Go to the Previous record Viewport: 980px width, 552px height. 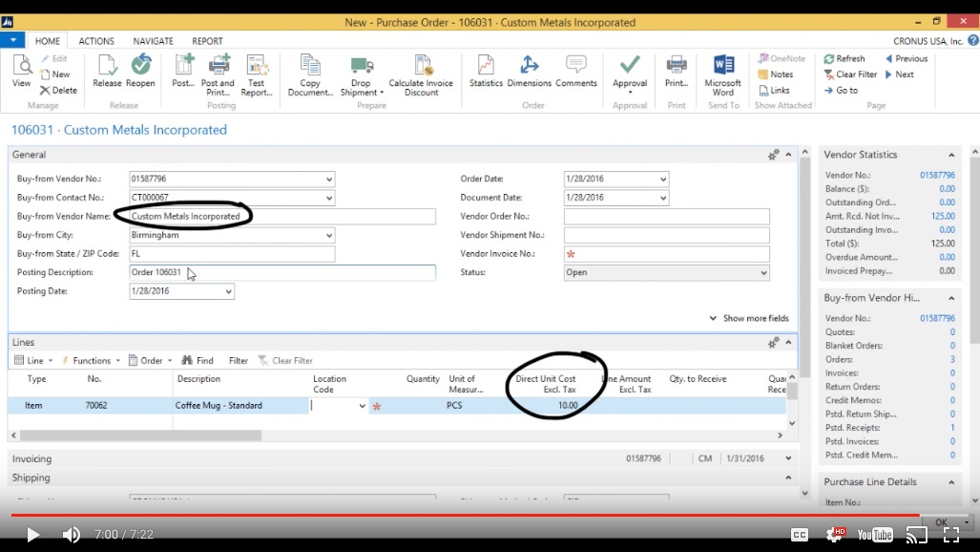[x=907, y=58]
